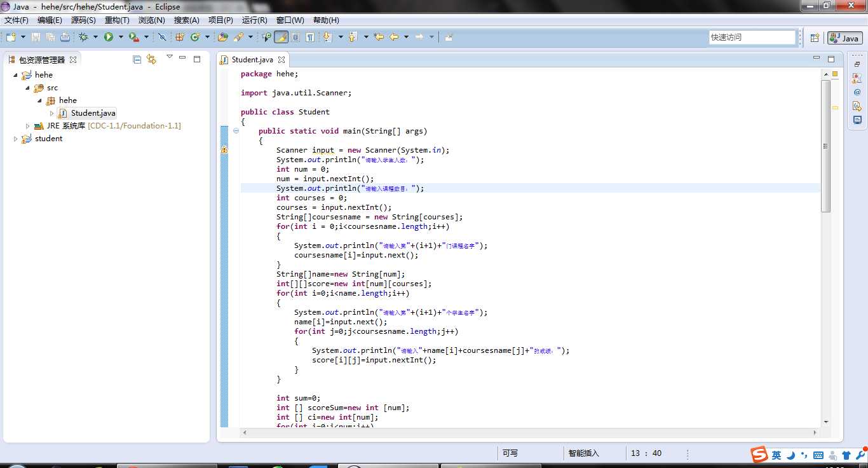Click the Open Type icon
Image resolution: width=868 pixels, height=468 pixels.
click(222, 38)
